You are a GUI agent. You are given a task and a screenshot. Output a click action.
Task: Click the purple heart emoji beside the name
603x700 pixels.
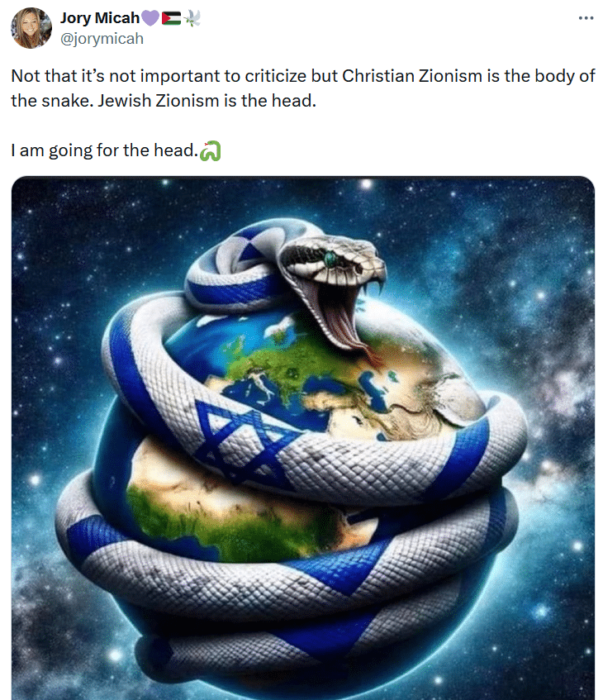click(x=150, y=18)
